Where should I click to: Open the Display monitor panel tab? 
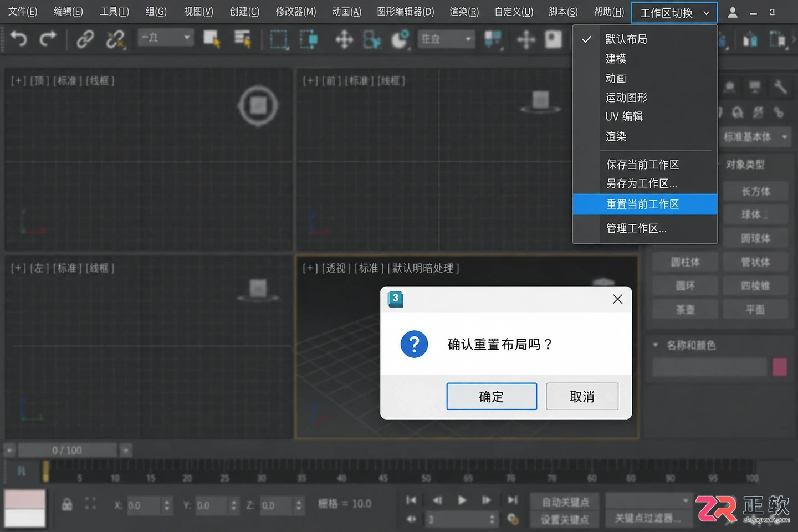(x=755, y=86)
